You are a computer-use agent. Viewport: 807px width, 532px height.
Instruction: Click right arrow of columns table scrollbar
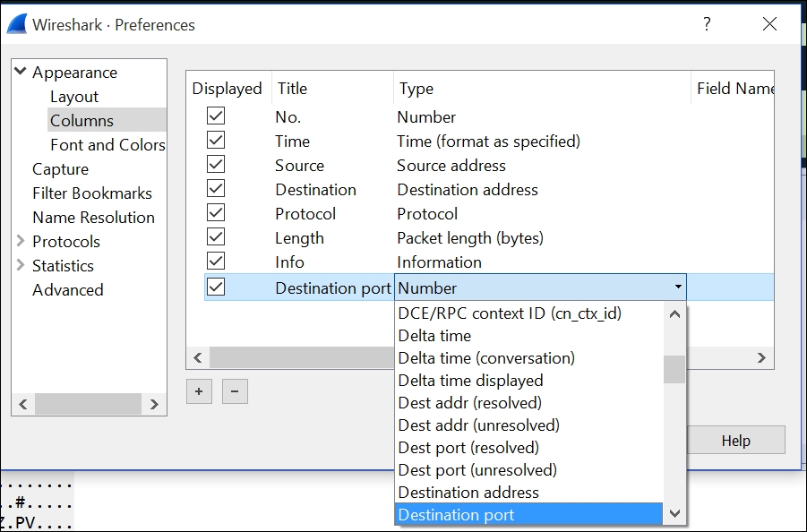coord(761,357)
